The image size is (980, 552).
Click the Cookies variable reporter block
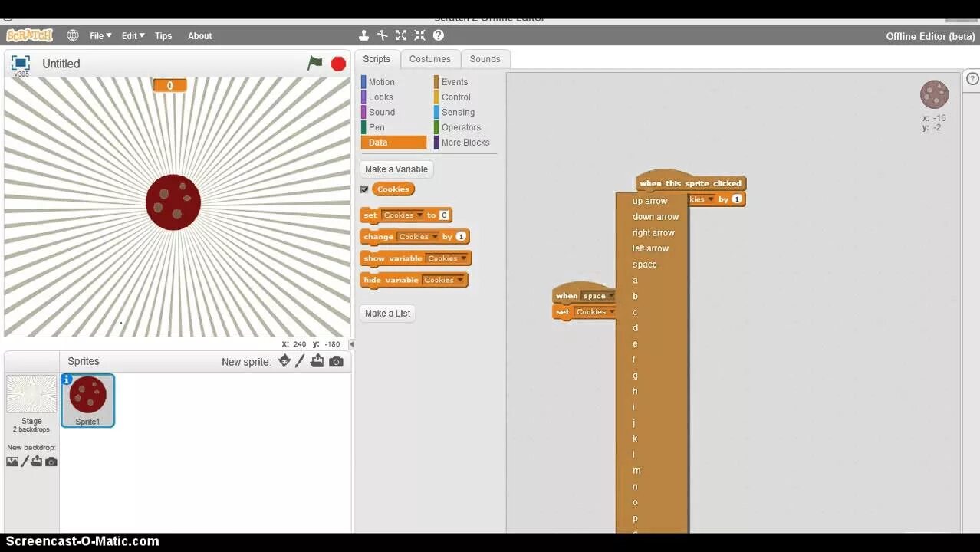coord(393,189)
